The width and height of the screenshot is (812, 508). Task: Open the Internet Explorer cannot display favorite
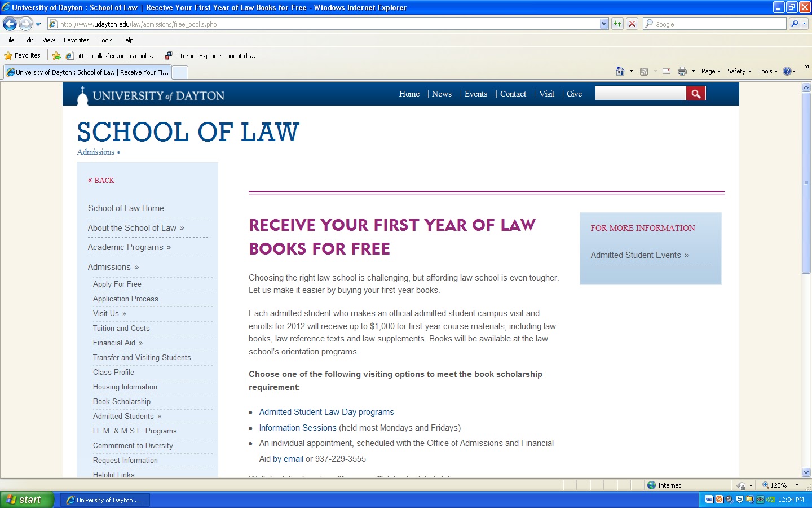(x=211, y=56)
